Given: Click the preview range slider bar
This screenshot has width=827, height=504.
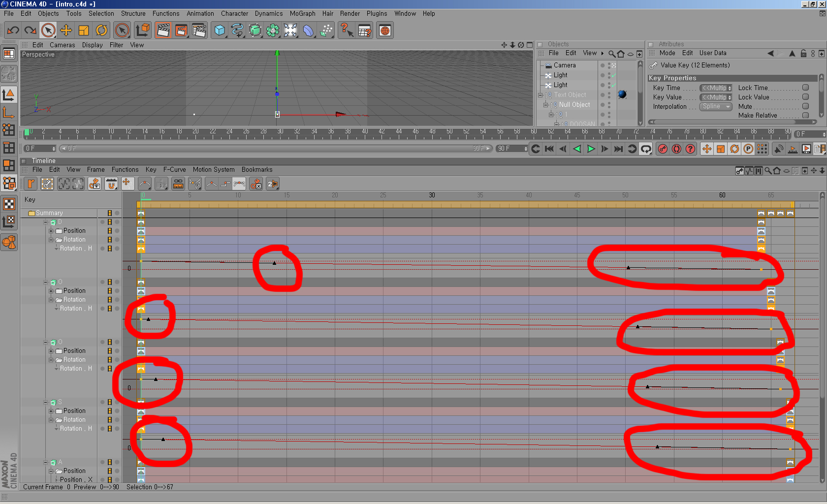Looking at the screenshot, I should 276,149.
